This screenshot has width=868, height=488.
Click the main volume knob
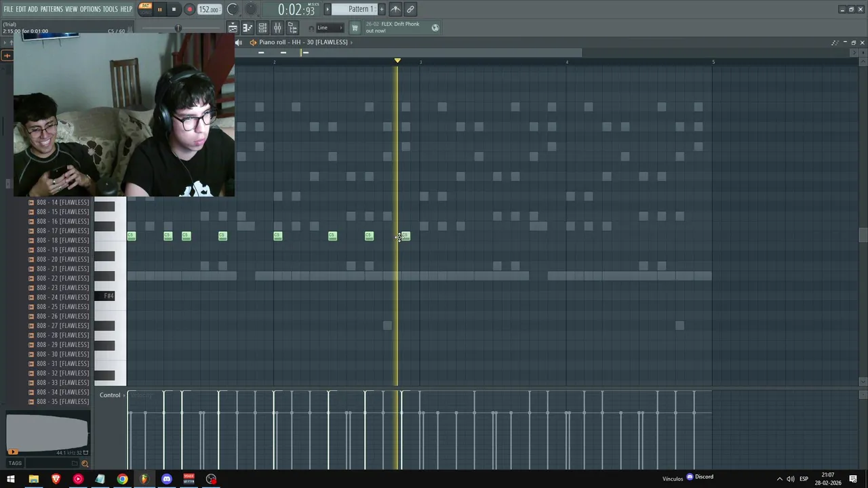233,9
